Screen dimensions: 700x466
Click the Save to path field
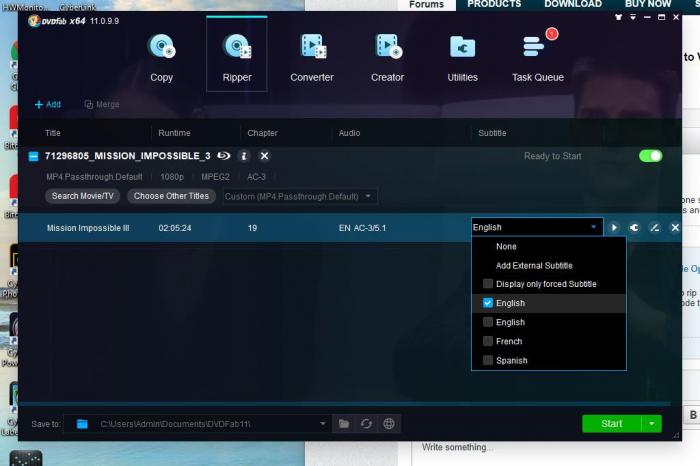coord(198,424)
